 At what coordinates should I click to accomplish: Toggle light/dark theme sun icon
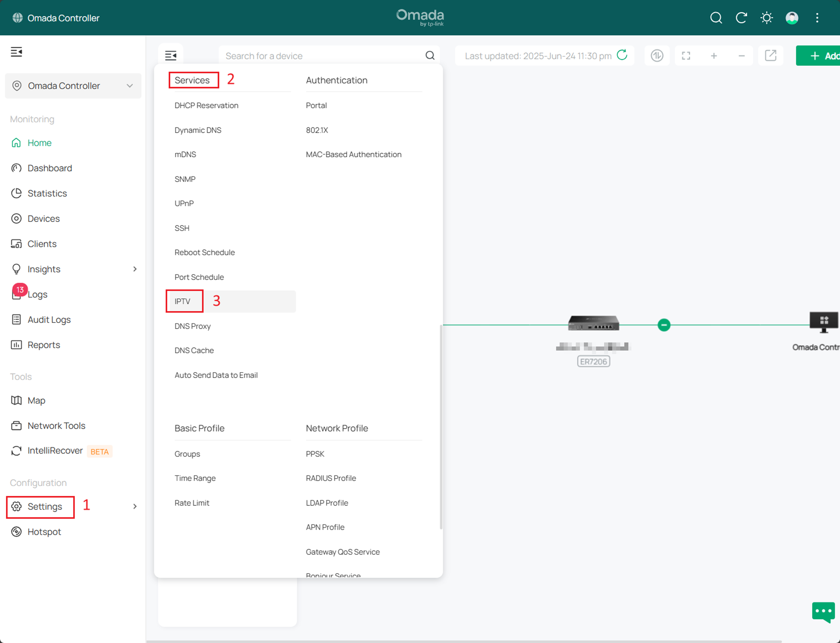click(767, 17)
